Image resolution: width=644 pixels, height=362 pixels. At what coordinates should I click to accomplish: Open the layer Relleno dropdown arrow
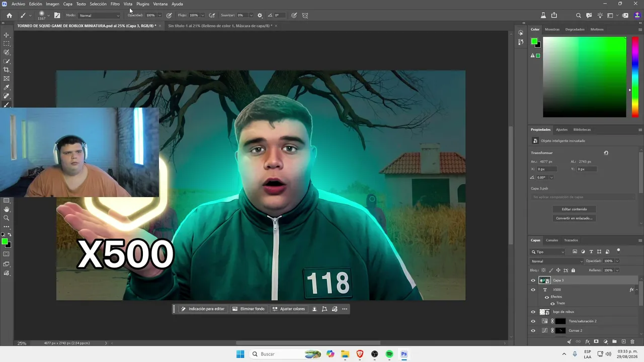617,270
